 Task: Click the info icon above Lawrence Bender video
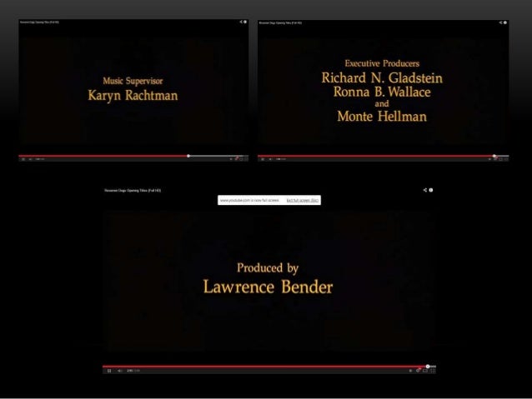tap(431, 190)
